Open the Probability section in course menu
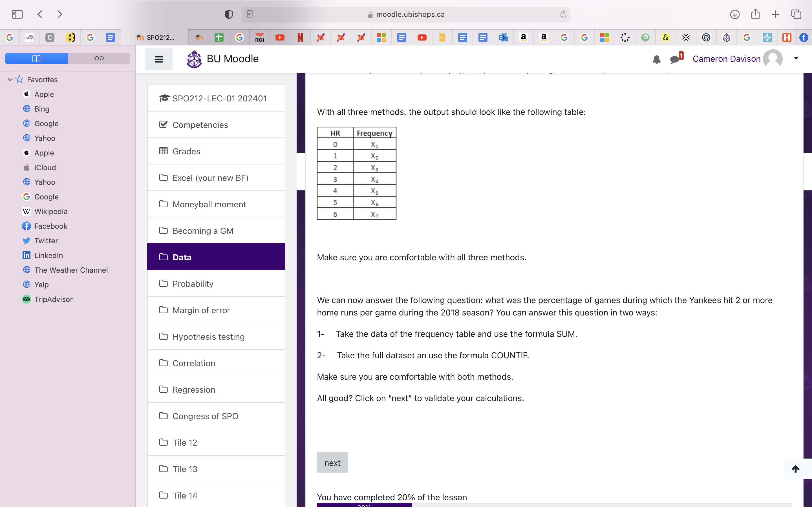This screenshot has width=812, height=507. pyautogui.click(x=193, y=284)
